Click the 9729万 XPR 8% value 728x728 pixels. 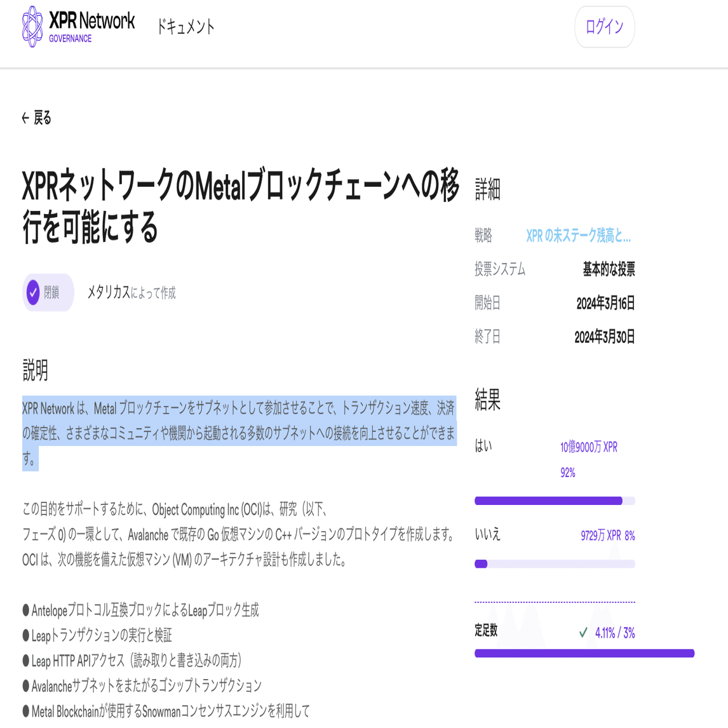pyautogui.click(x=608, y=536)
